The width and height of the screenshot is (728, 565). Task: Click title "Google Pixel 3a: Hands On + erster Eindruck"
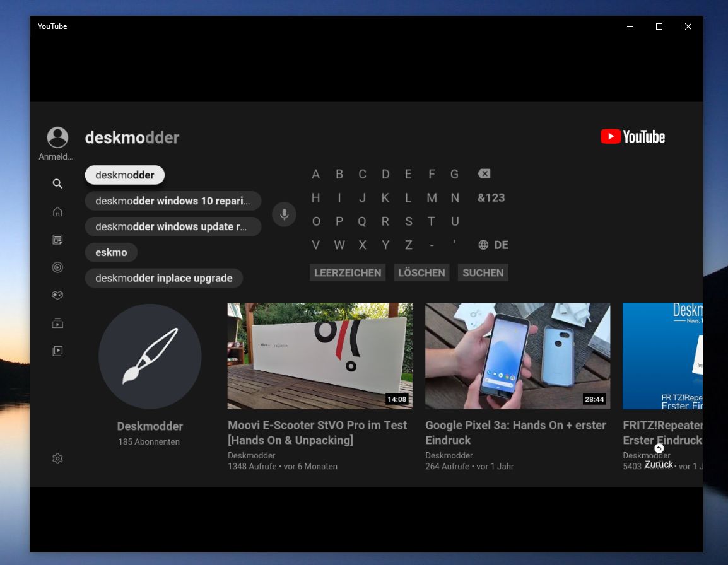(515, 433)
